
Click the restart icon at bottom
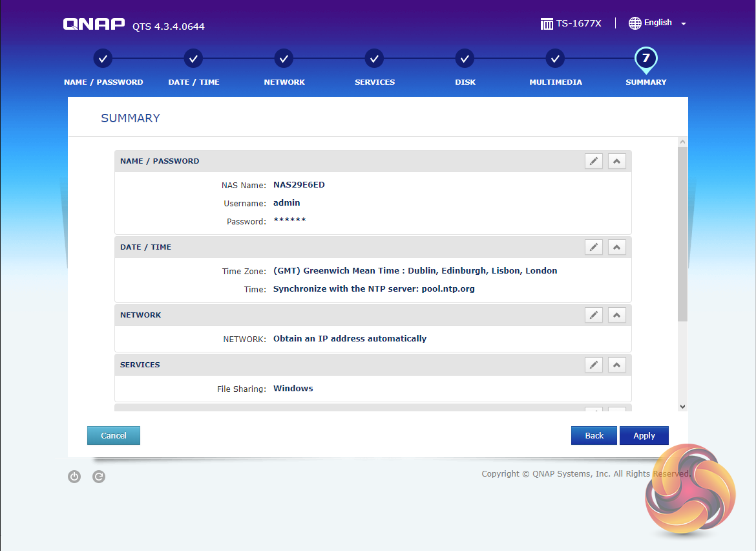(x=99, y=477)
